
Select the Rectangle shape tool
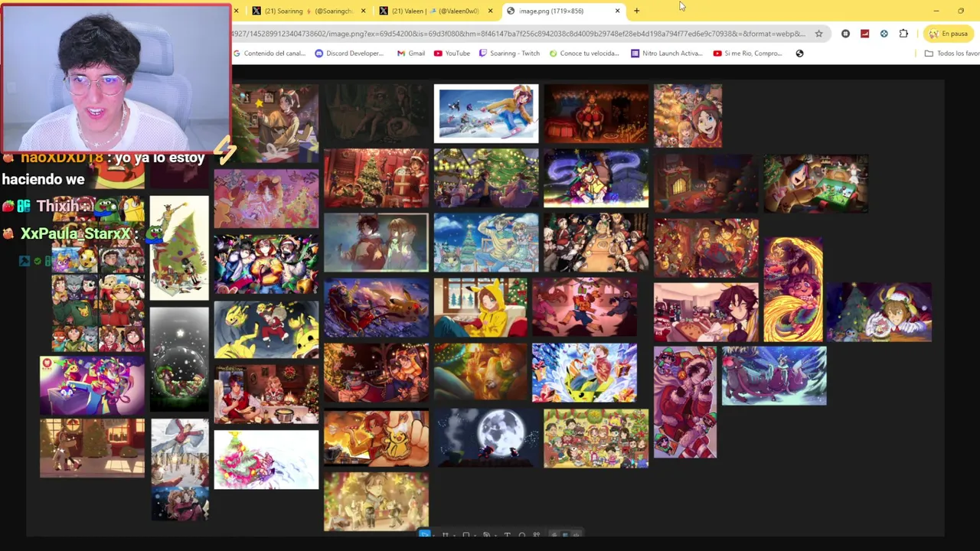(465, 535)
